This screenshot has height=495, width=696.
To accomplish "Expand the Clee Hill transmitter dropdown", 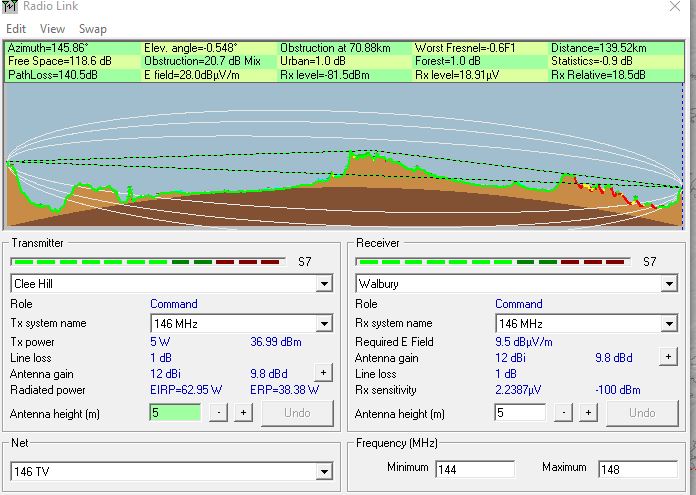I will [x=323, y=284].
